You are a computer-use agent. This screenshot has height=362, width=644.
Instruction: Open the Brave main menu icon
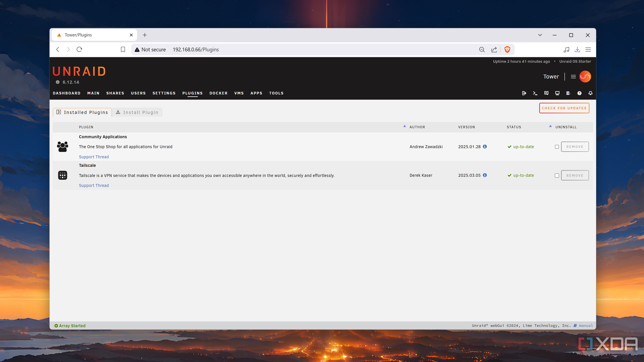pos(588,49)
